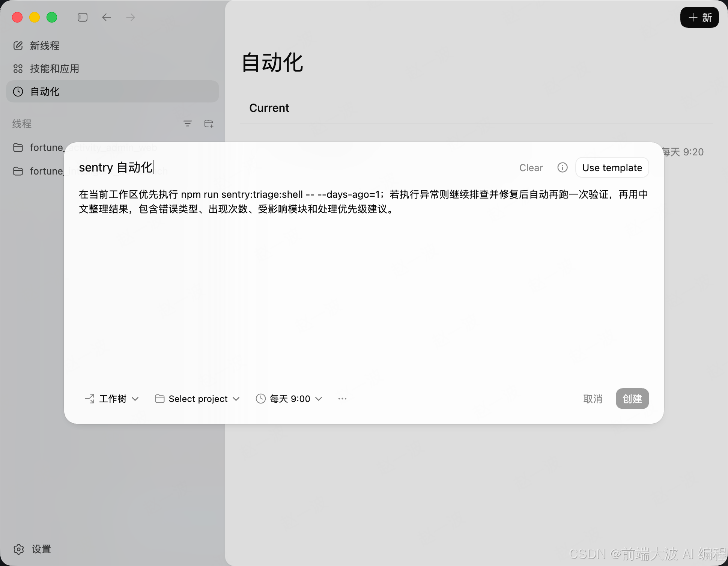
Task: Select 技能和应用 sidebar item
Action: (x=54, y=69)
